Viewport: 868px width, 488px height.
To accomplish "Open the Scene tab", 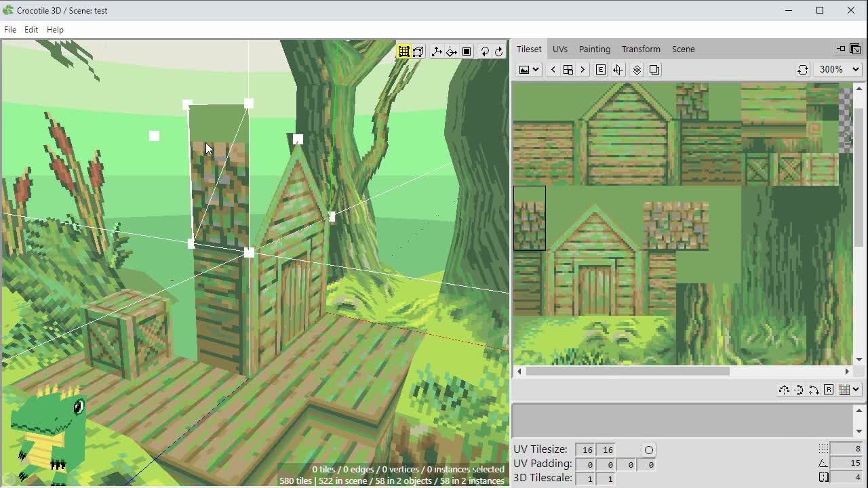I will coord(683,49).
